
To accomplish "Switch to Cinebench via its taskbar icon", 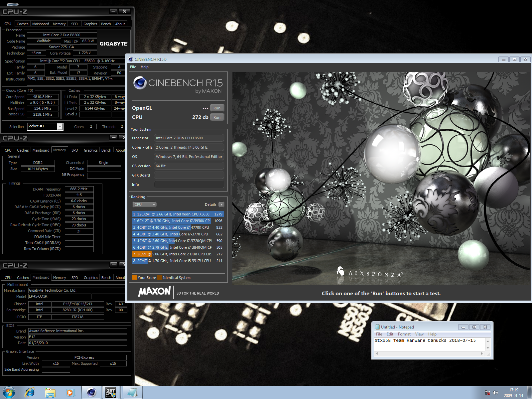I will [91, 393].
